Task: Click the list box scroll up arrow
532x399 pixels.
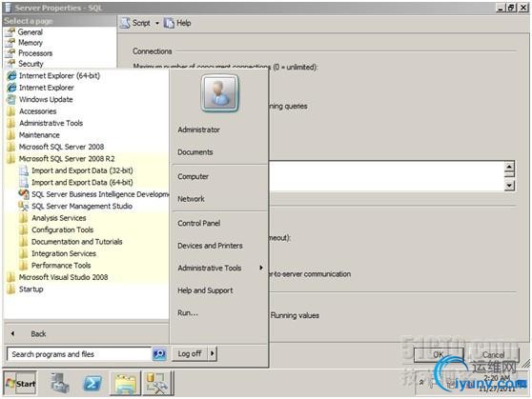Action: pos(509,168)
